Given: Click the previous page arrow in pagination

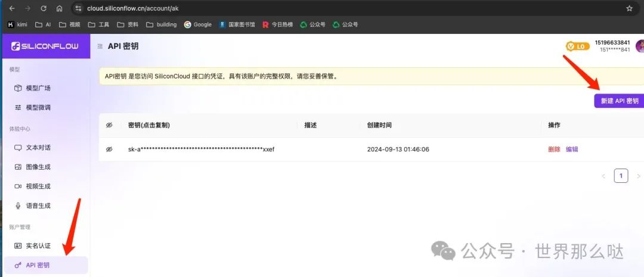Looking at the screenshot, I should (x=603, y=176).
